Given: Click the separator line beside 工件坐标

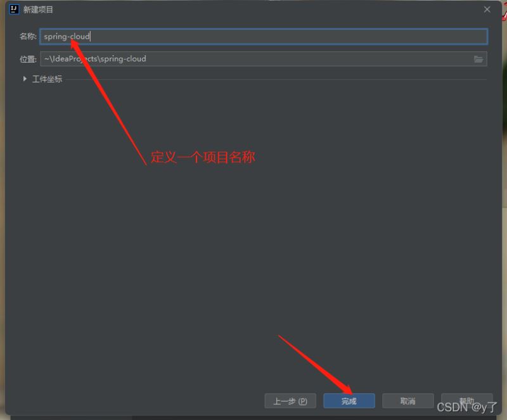Looking at the screenshot, I should click(x=273, y=80).
